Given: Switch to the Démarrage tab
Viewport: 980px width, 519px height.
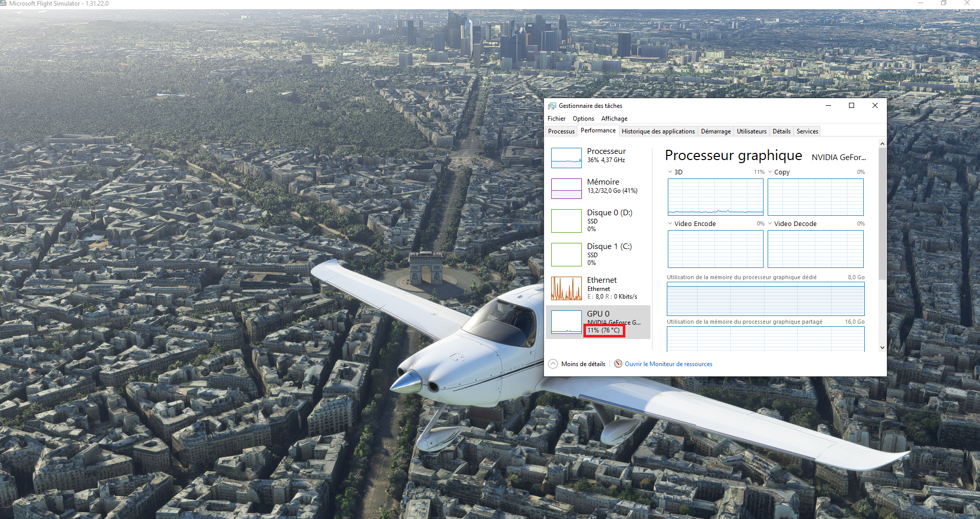Looking at the screenshot, I should [716, 131].
